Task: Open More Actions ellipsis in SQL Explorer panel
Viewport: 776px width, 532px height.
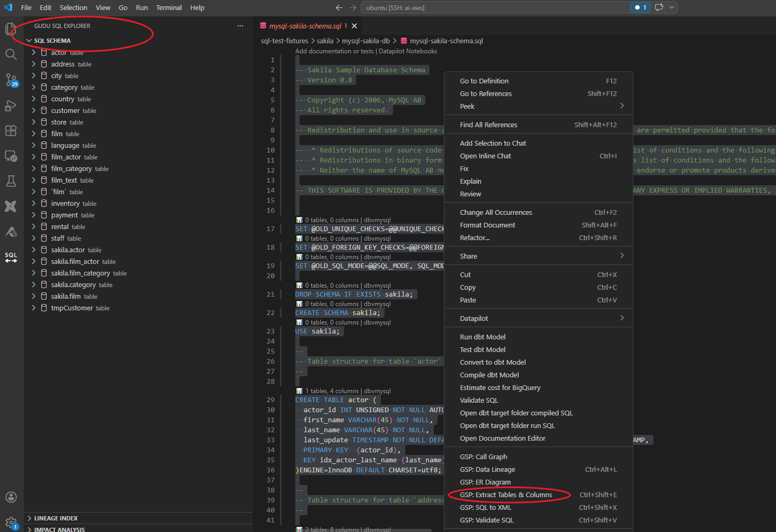Action: click(x=240, y=25)
